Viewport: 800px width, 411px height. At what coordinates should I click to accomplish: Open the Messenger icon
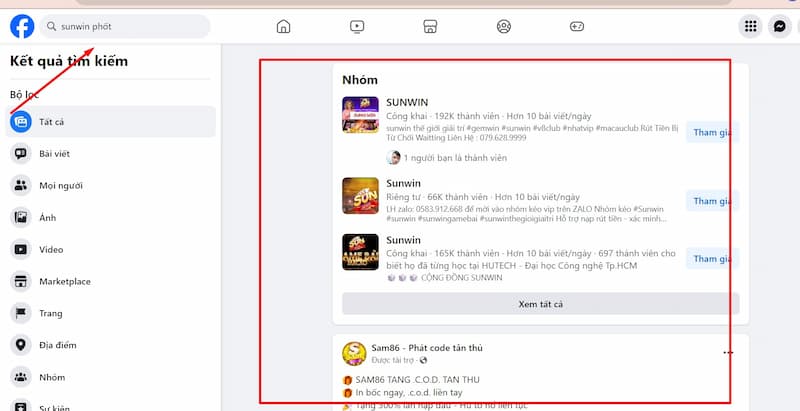(780, 27)
